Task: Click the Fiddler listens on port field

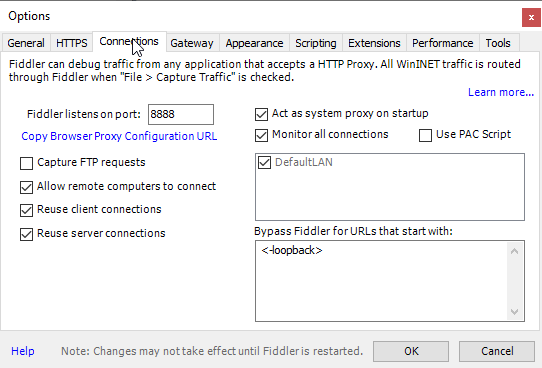Action: pos(181,114)
